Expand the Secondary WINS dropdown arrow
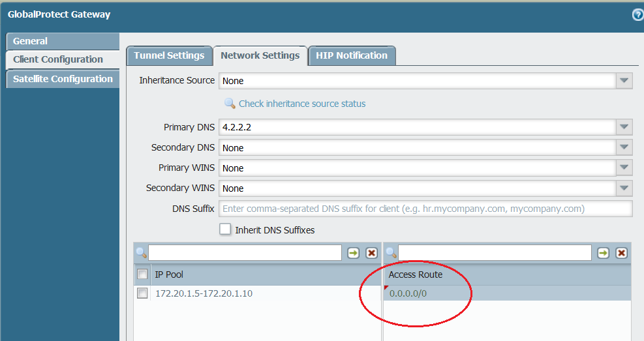The height and width of the screenshot is (341, 644). pos(624,188)
